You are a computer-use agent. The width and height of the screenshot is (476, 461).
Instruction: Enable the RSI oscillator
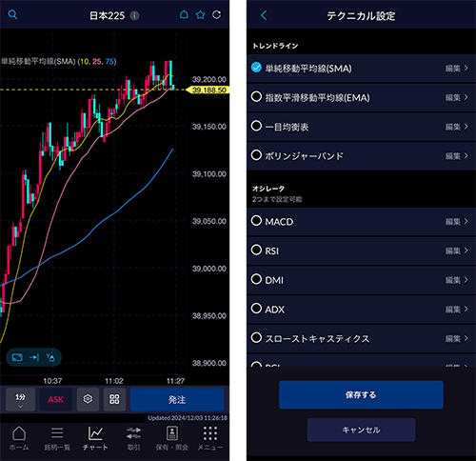point(256,251)
